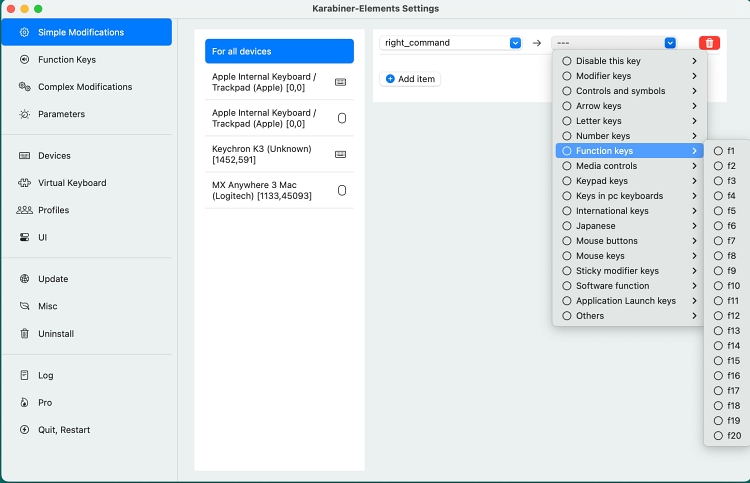750x483 pixels.
Task: Click the Function Keys sidebar icon
Action: click(24, 59)
